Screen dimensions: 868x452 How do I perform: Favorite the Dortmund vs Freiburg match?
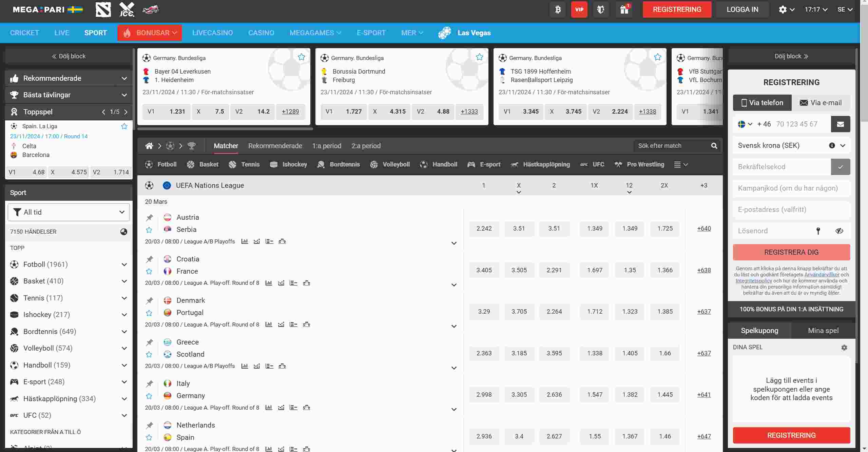pyautogui.click(x=479, y=57)
